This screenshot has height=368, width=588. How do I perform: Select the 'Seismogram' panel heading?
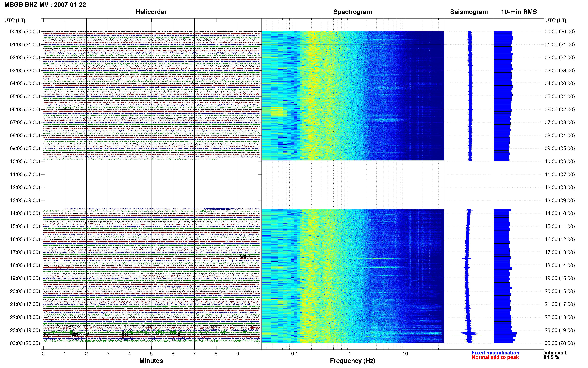coord(469,12)
